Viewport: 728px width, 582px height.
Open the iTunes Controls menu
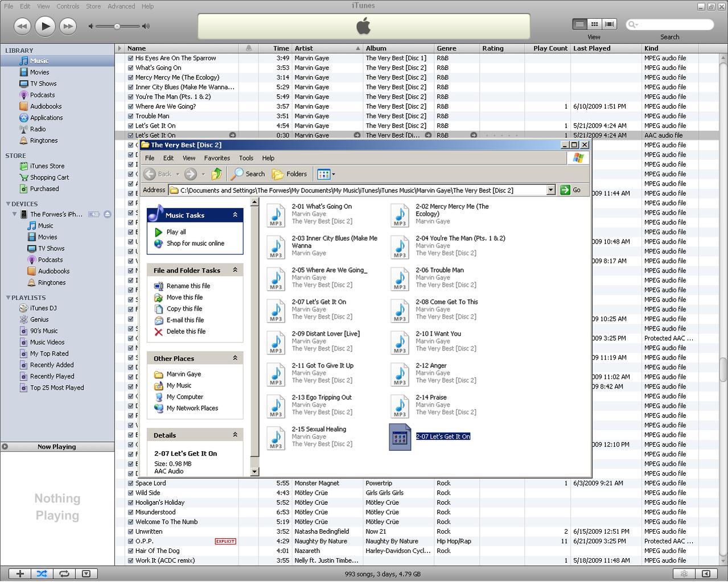click(68, 6)
